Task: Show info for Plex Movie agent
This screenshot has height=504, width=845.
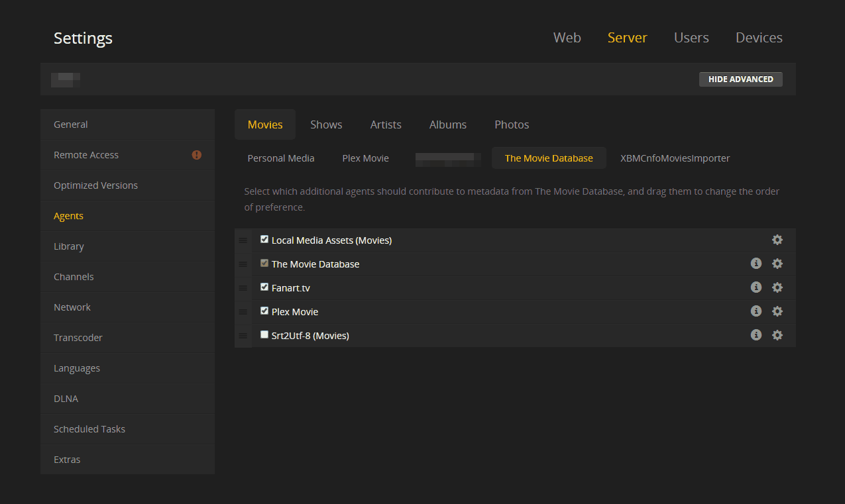Action: point(756,311)
